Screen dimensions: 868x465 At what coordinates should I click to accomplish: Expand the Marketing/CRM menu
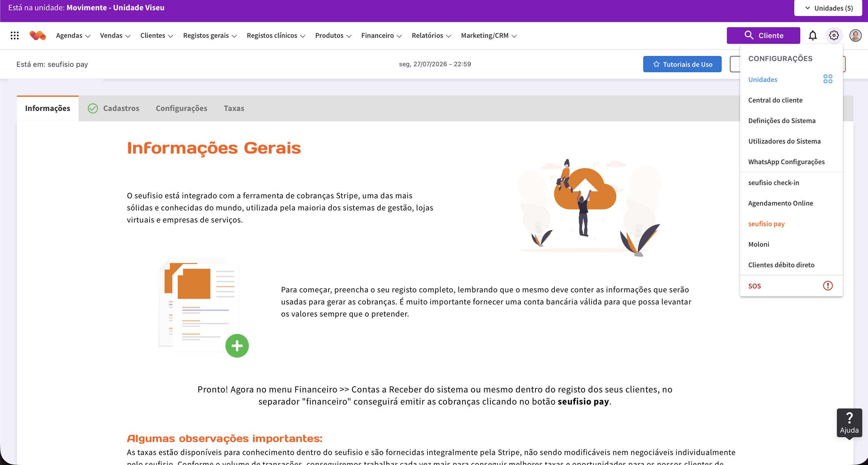tap(489, 35)
